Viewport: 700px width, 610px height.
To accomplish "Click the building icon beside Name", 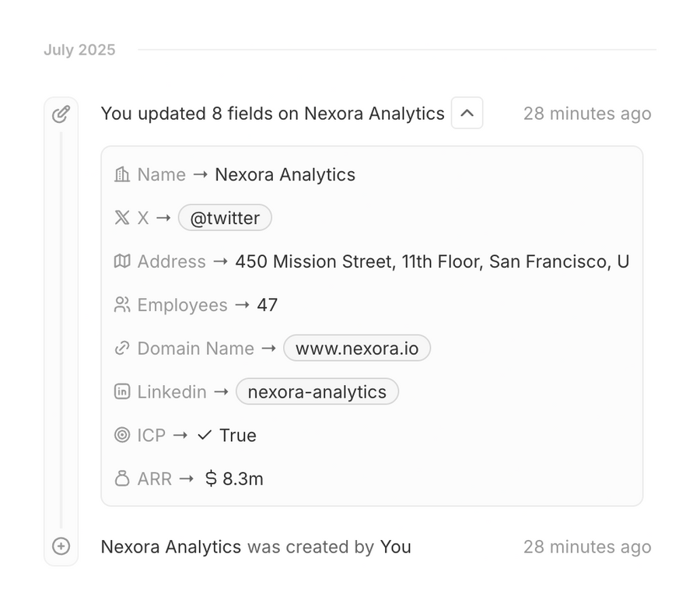I will pyautogui.click(x=122, y=174).
